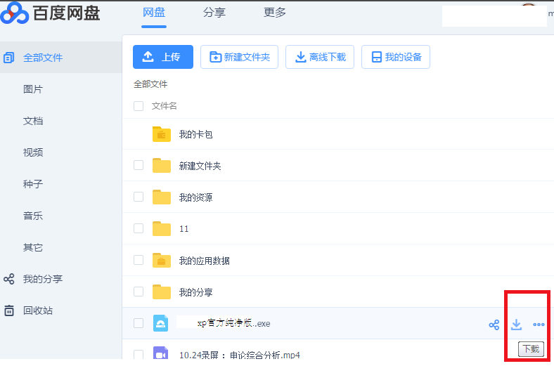Toggle the select-all checkbox beside 文件名
This screenshot has height=392, width=554.
click(x=138, y=106)
